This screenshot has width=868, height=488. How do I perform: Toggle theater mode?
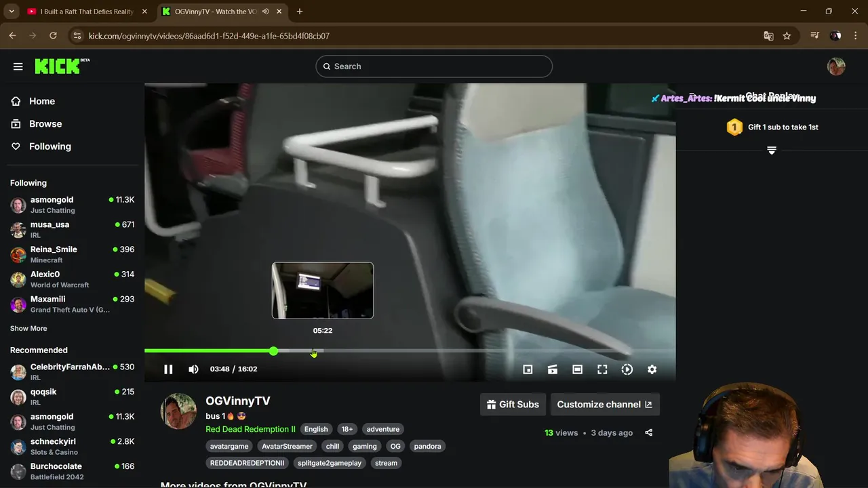click(577, 369)
